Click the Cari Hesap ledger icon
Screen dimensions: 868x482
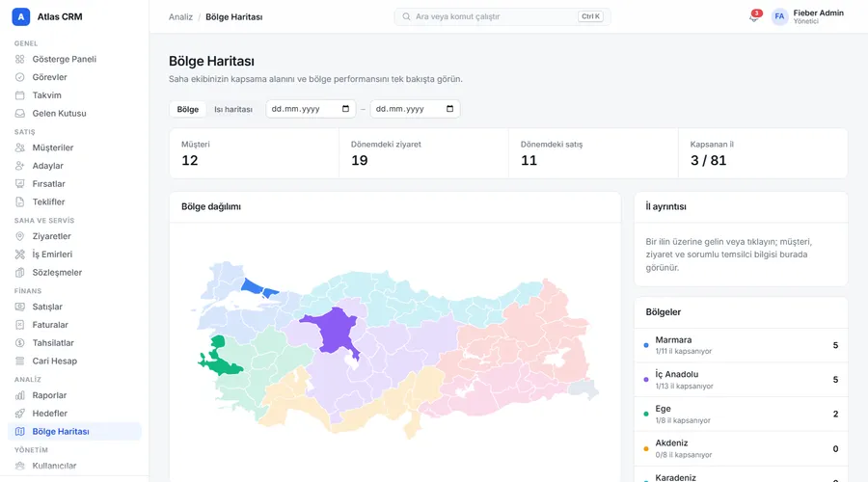coord(20,361)
